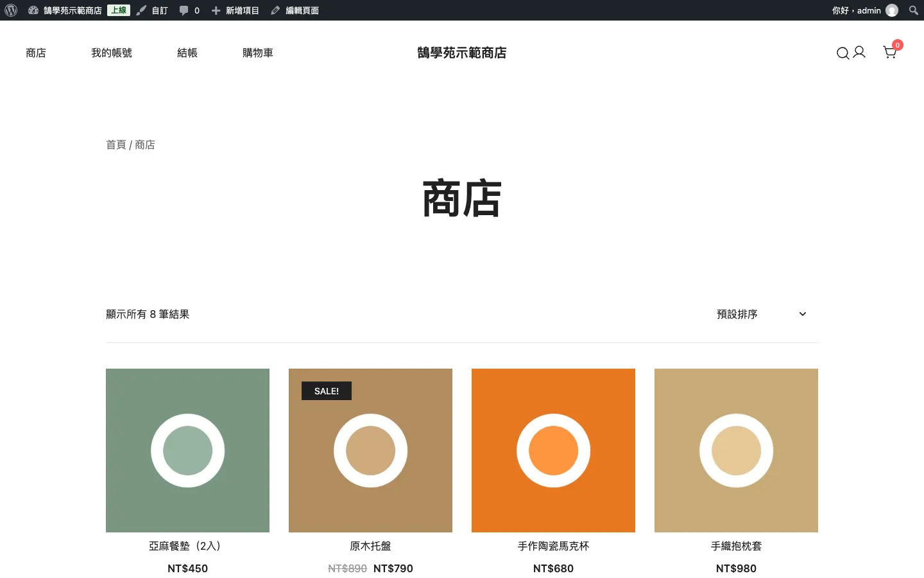The image size is (924, 578).
Task: Click the 顯示所有 8 筆結果 result count
Action: click(x=148, y=314)
